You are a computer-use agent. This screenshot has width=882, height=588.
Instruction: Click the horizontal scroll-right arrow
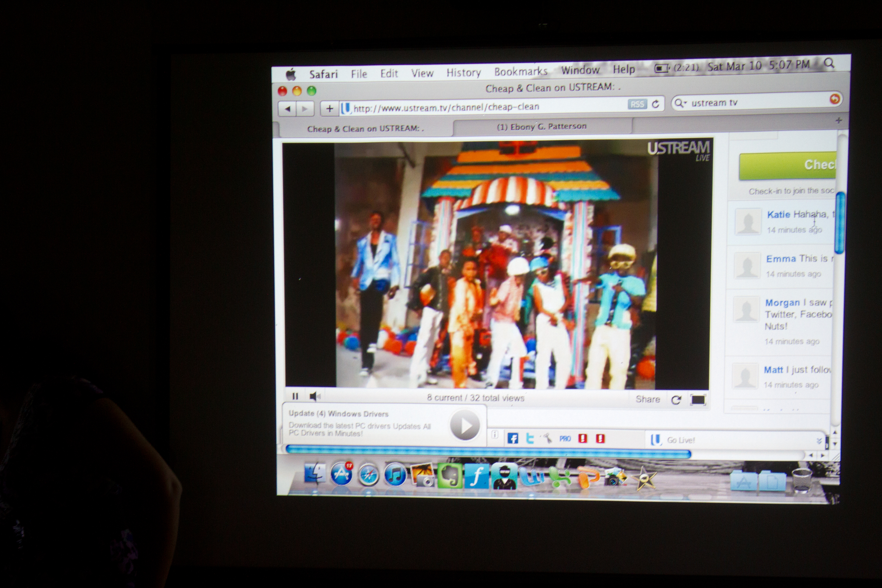tap(823, 456)
